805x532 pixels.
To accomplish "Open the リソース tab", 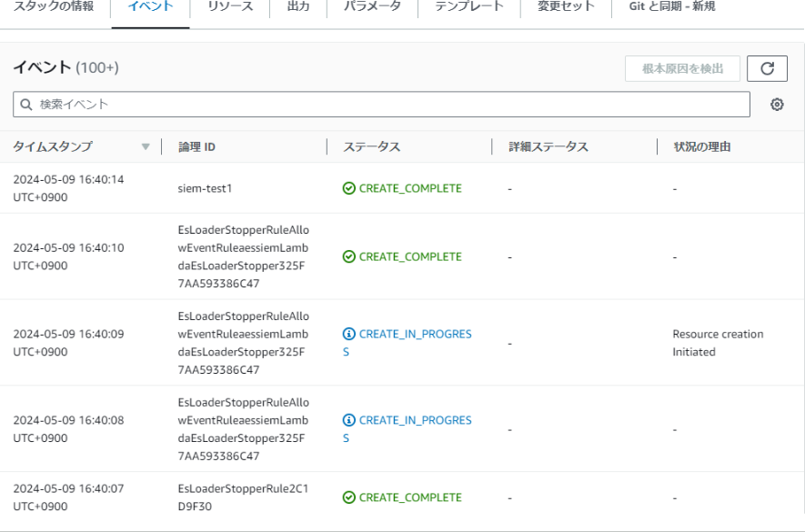I will pos(230,6).
